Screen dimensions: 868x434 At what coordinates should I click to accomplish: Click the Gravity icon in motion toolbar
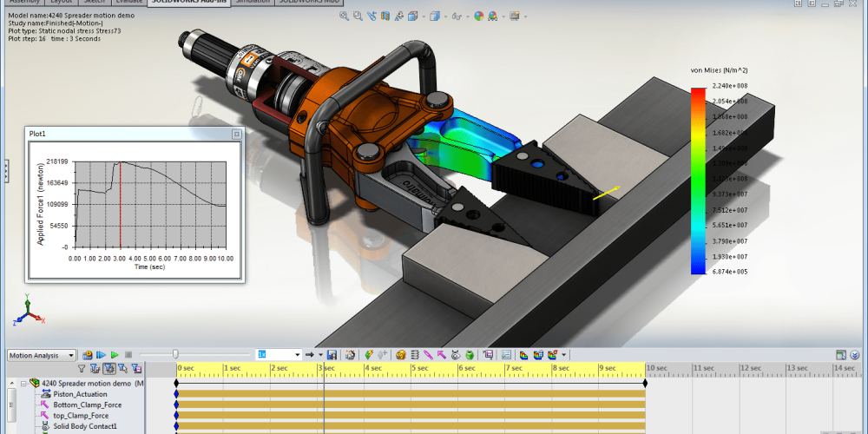(470, 355)
